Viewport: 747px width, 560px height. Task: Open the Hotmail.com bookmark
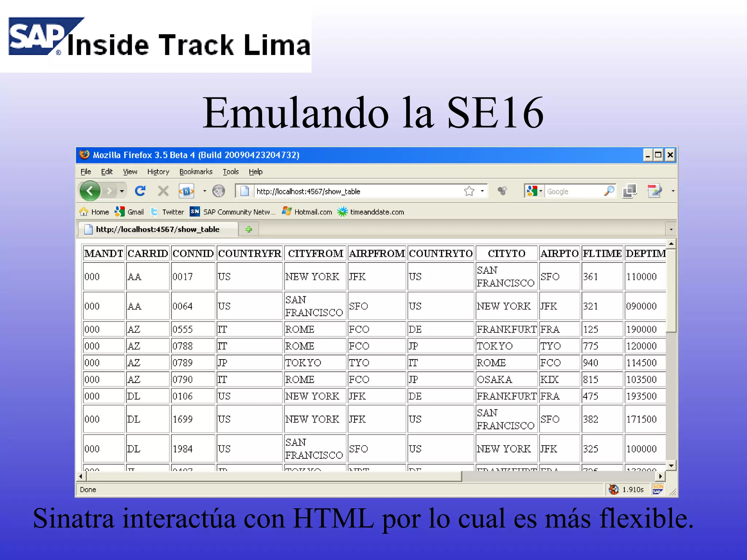tap(307, 212)
